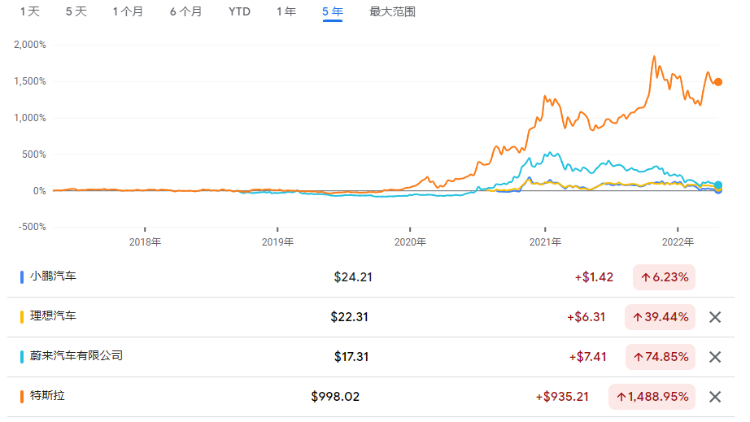
Task: Remove 理想汽车 with its X icon
Action: pyautogui.click(x=715, y=317)
